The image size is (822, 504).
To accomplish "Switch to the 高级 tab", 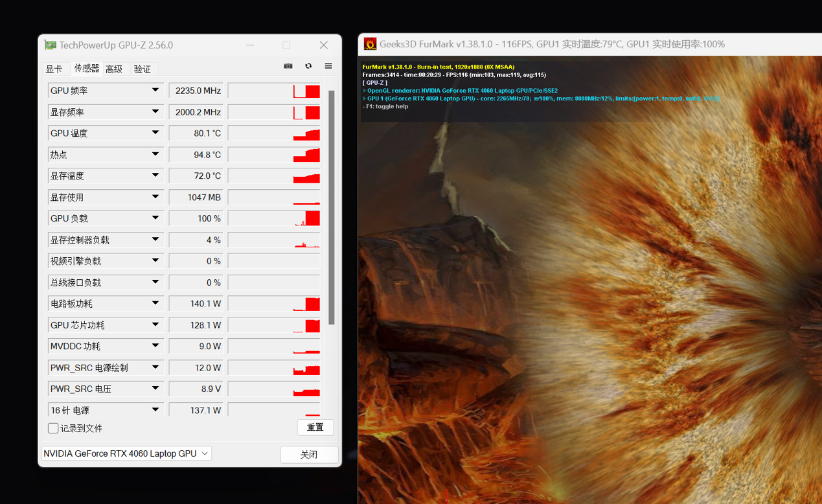I will pos(114,69).
